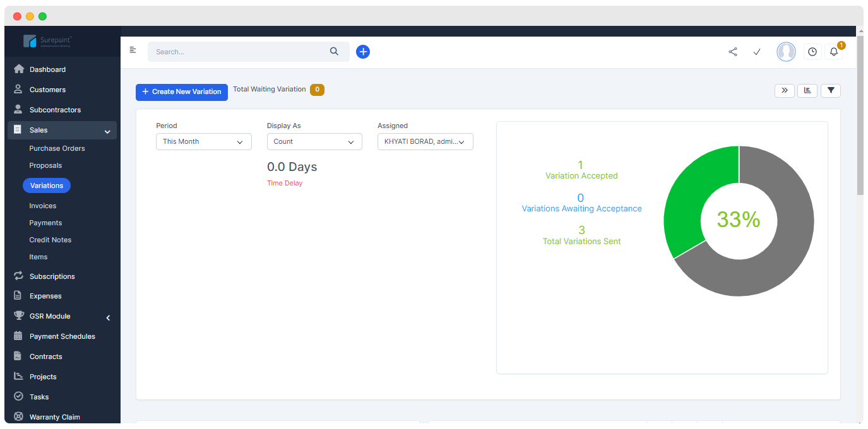Collapse the Sales menu chevron

[107, 131]
